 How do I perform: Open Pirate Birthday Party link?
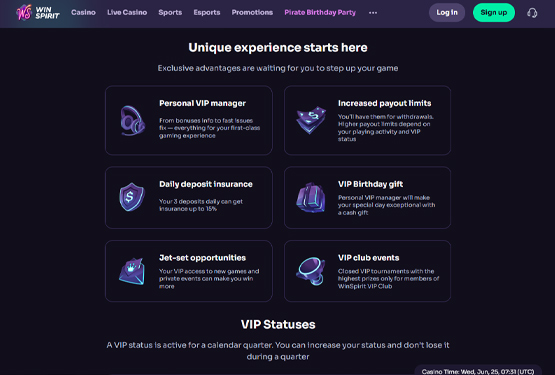tap(320, 12)
